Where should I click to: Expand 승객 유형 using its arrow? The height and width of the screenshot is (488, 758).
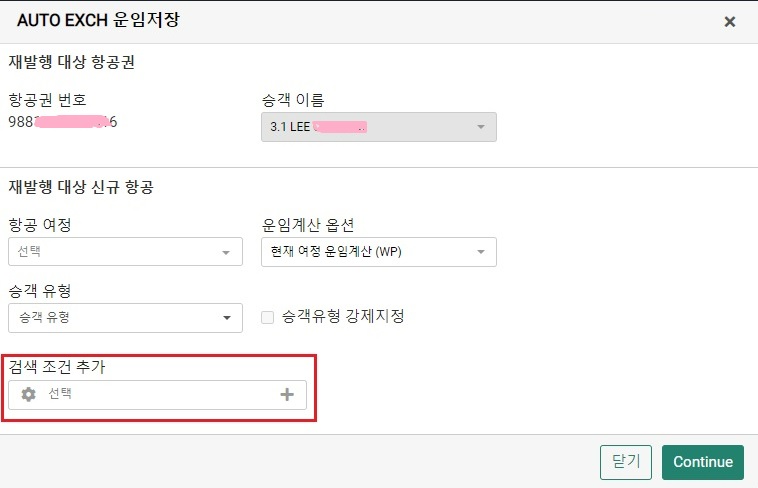[x=227, y=318]
